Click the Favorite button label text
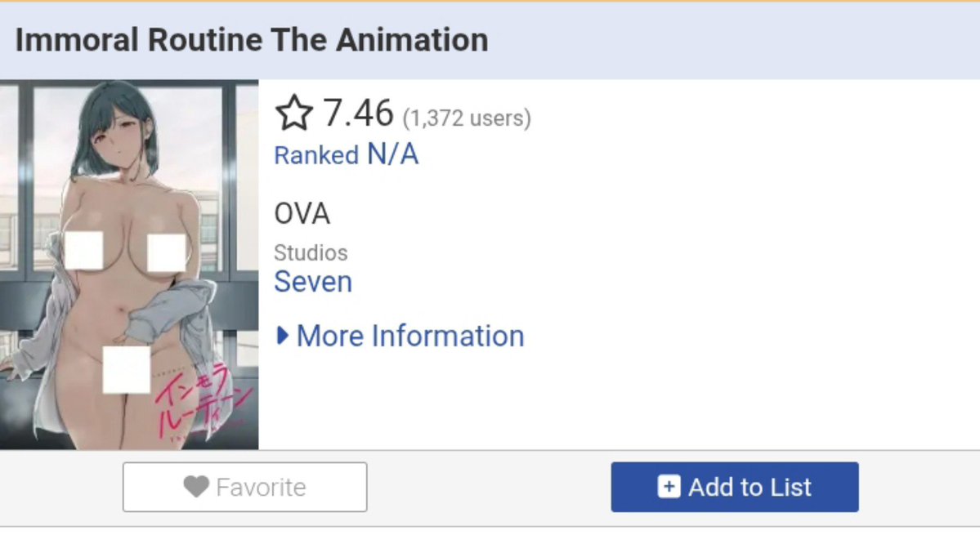 coord(261,487)
